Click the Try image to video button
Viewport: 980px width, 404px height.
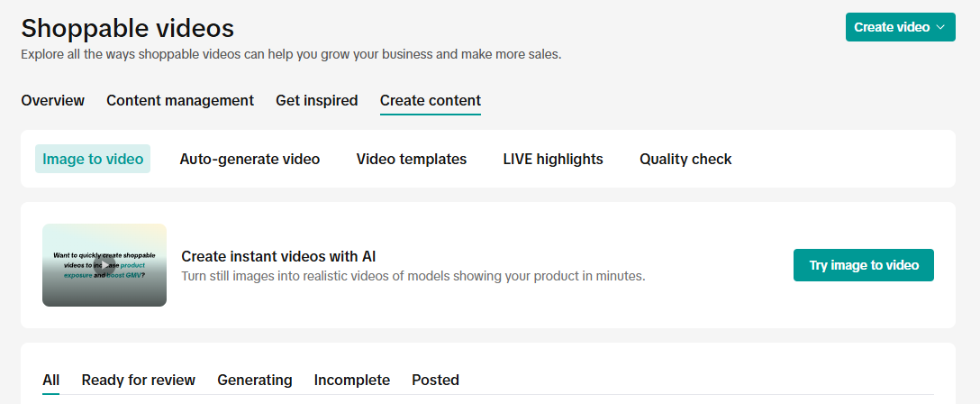pyautogui.click(x=863, y=265)
